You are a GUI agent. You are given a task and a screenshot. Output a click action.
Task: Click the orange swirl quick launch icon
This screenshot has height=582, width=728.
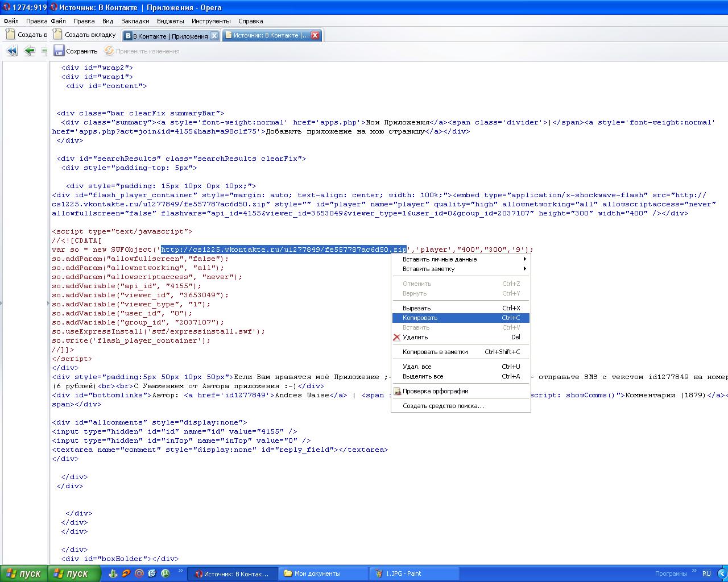pos(126,573)
